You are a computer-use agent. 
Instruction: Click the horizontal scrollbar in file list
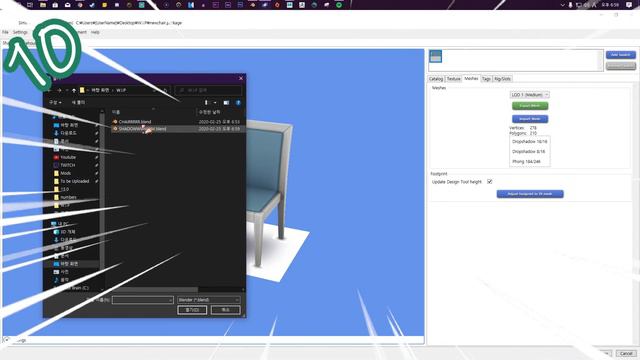155,290
